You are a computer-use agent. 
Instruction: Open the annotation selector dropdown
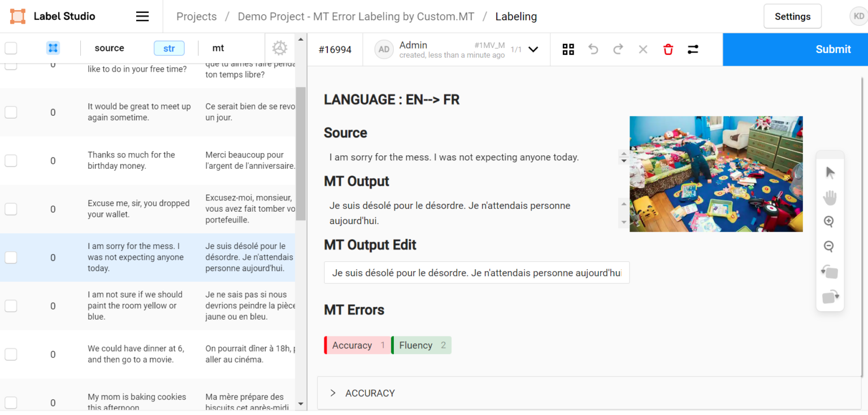[x=532, y=49]
